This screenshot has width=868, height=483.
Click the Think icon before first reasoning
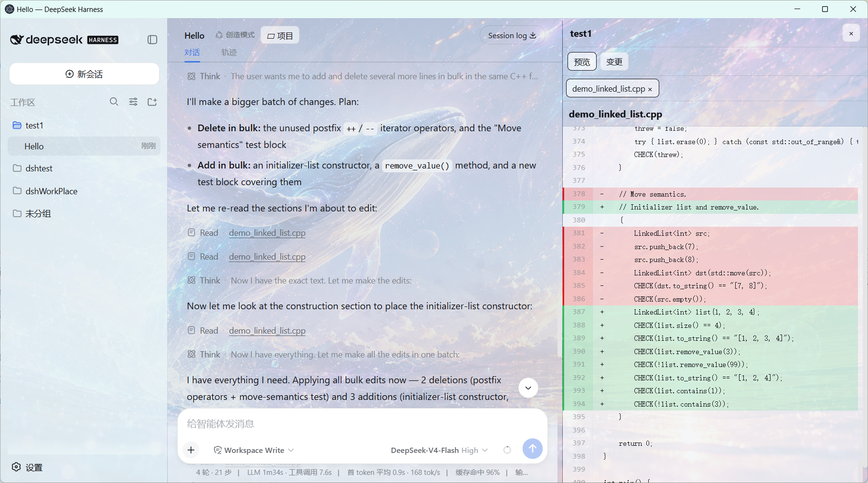[192, 76]
